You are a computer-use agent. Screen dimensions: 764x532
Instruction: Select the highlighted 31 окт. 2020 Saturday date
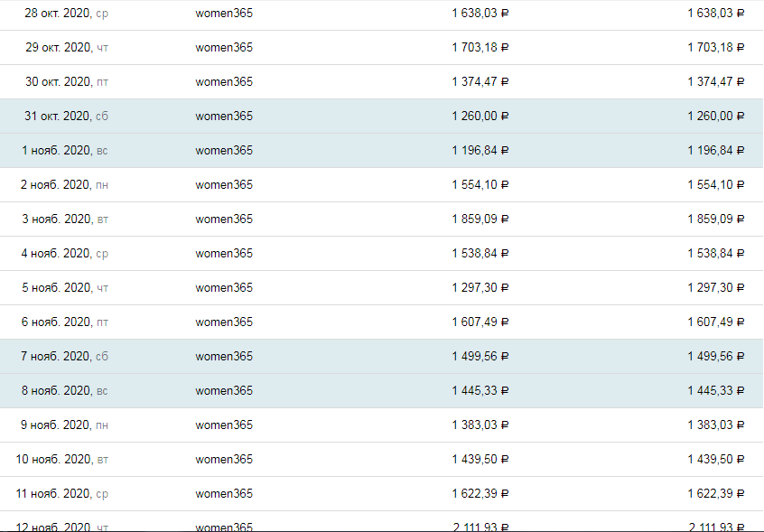pos(66,117)
